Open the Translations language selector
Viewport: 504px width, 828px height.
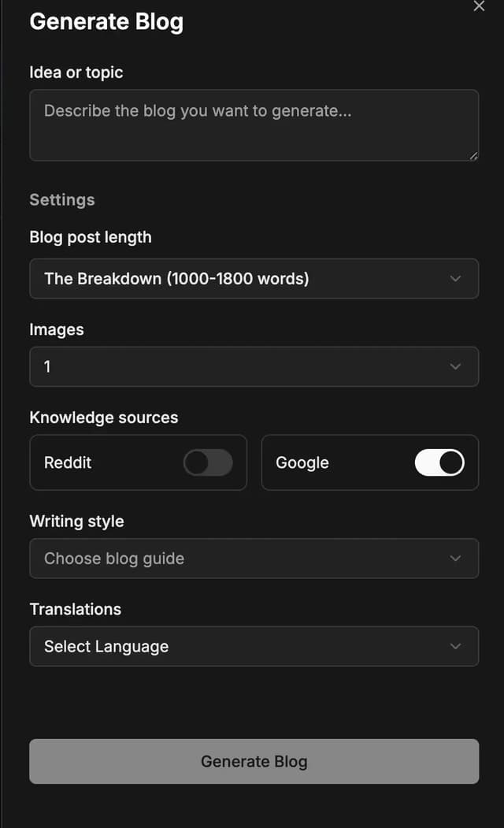coord(254,646)
